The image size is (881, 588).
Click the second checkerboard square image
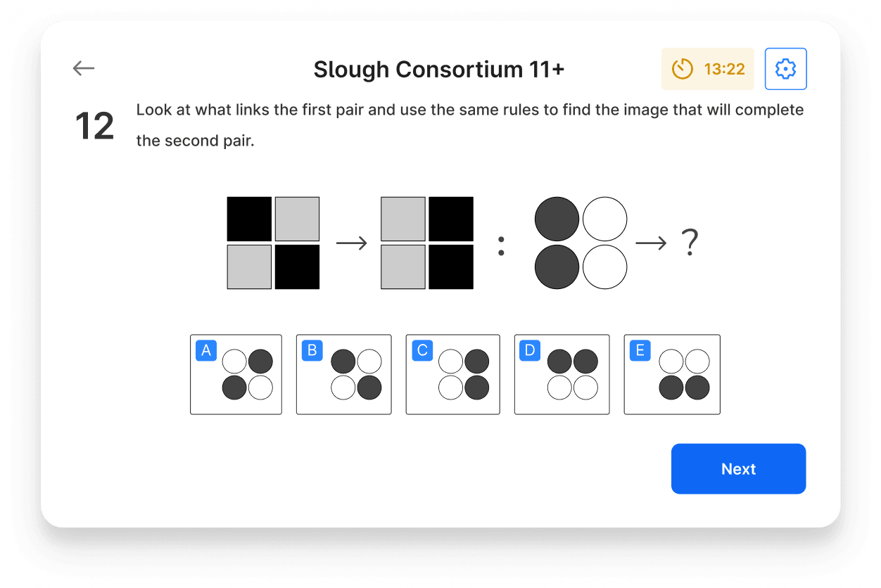click(x=426, y=243)
